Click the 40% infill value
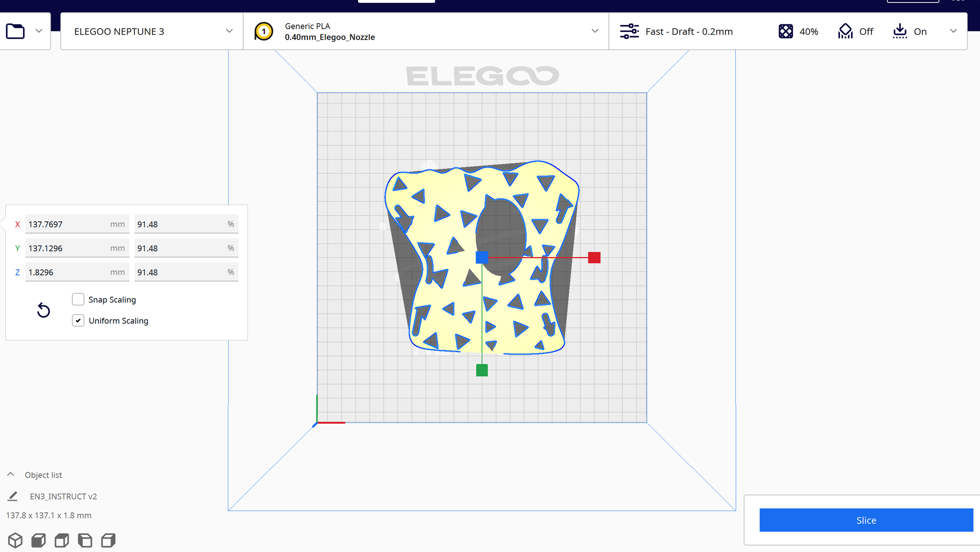The height and width of the screenshot is (552, 980). (808, 31)
